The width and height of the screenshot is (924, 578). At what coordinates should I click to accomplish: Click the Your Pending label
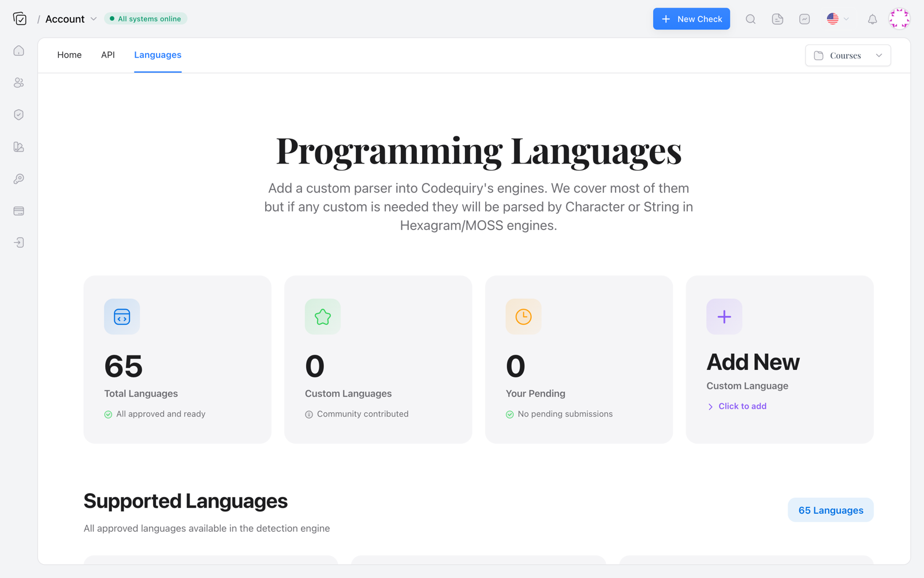coord(535,394)
